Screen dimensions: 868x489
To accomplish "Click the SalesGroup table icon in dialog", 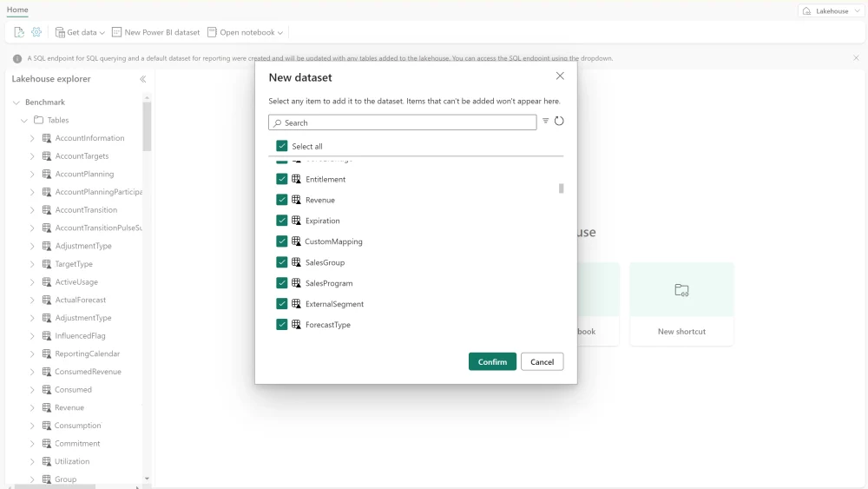I will [296, 262].
